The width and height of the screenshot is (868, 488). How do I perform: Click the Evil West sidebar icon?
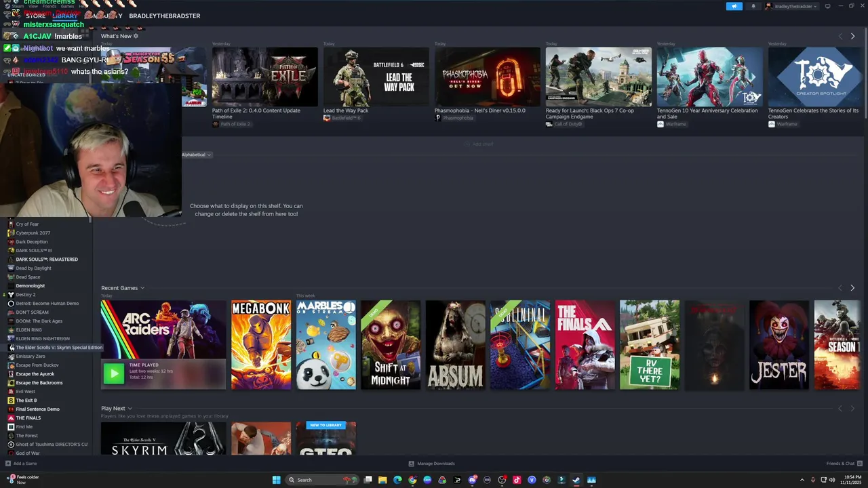(11, 392)
